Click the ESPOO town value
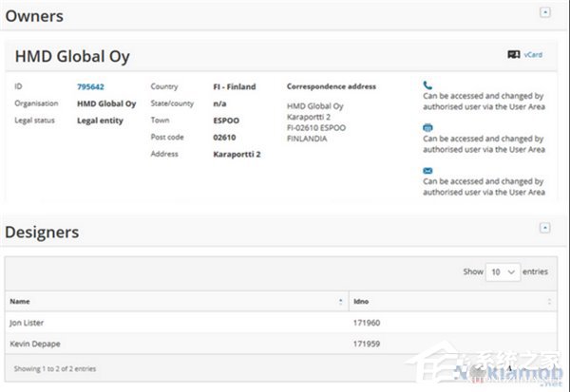570x392 pixels. [x=226, y=121]
